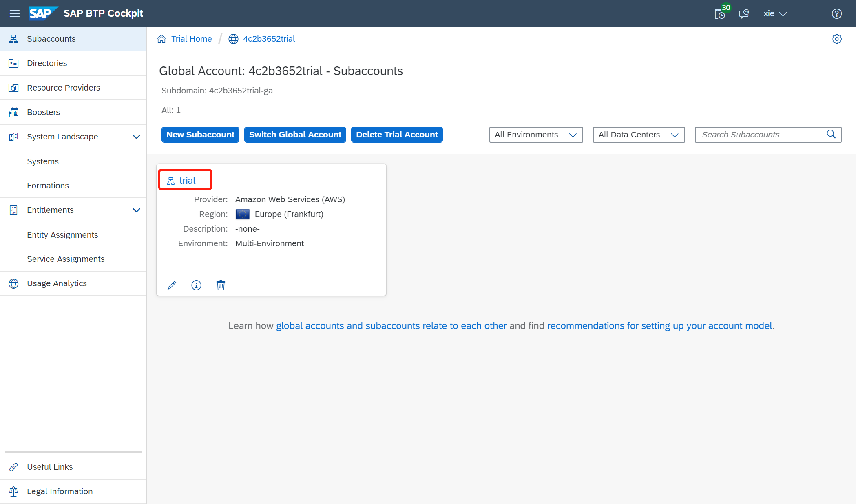Delete trial subaccount via trash icon
856x504 pixels.
point(221,285)
